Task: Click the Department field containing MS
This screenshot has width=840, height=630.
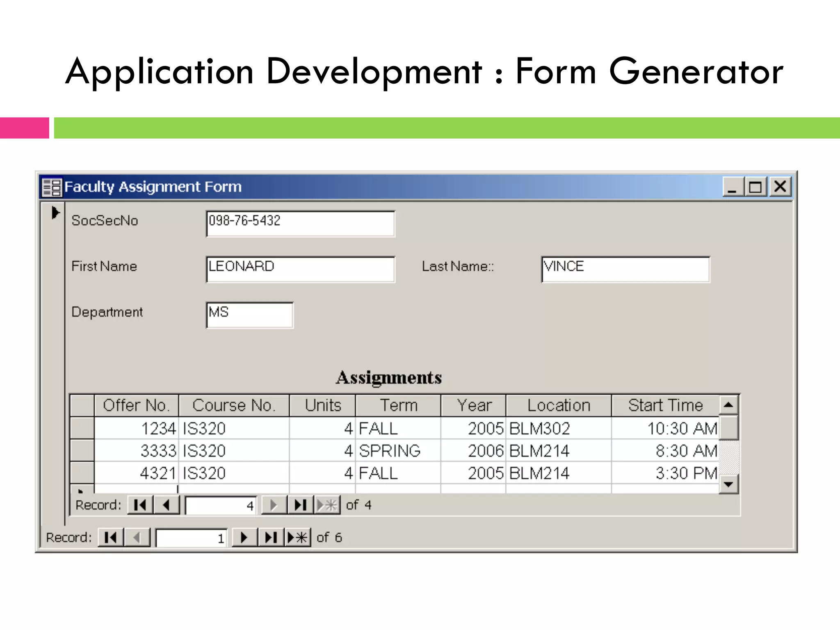Action: [x=249, y=315]
